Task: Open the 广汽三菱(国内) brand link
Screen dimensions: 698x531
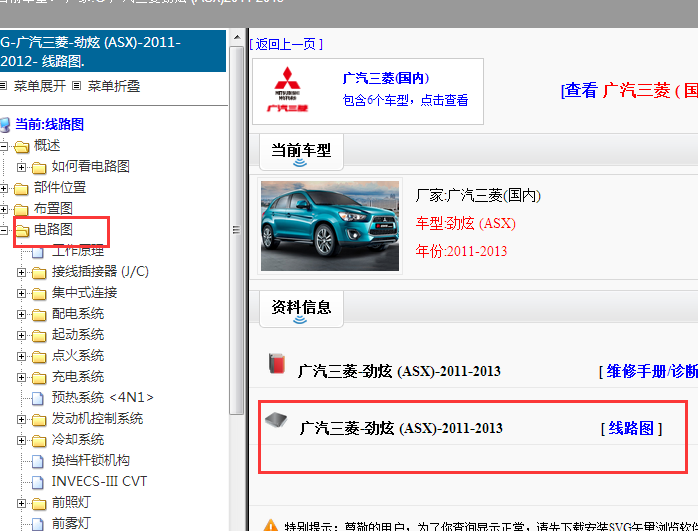Action: tap(386, 78)
